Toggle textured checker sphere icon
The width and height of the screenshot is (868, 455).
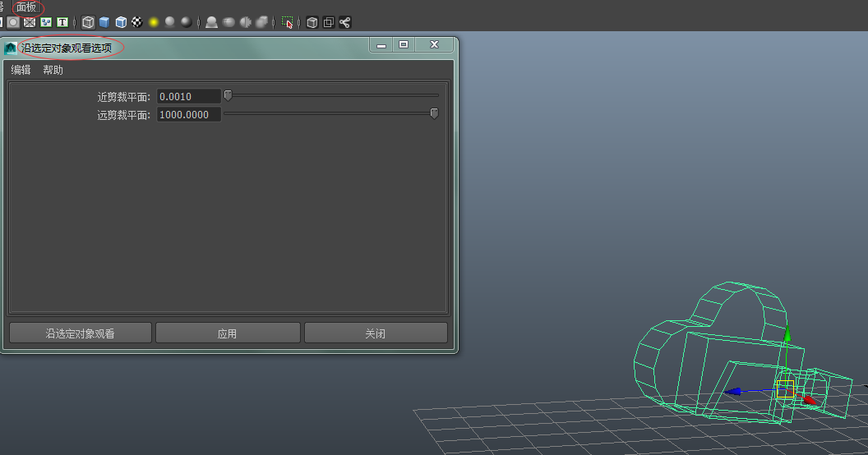point(136,22)
